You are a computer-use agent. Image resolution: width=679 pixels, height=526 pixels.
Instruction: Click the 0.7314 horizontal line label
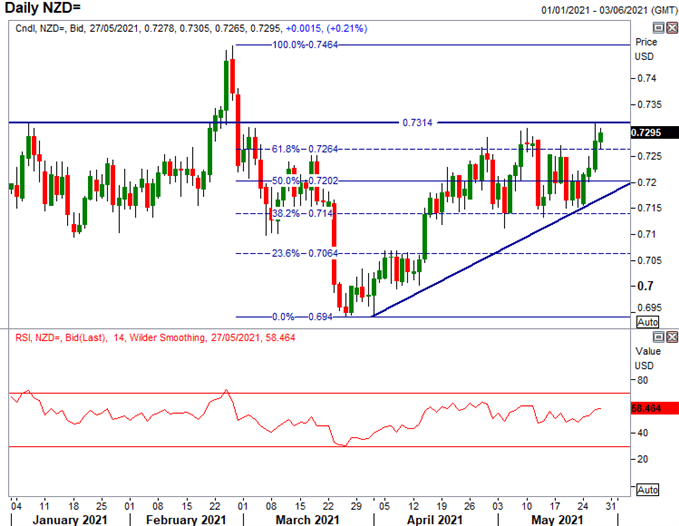pos(417,123)
